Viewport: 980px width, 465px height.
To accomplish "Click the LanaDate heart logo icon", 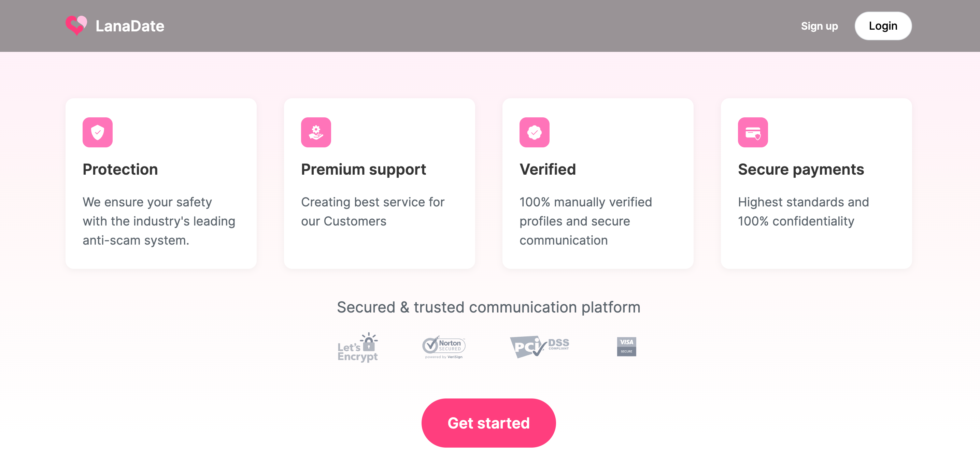I will coord(76,26).
